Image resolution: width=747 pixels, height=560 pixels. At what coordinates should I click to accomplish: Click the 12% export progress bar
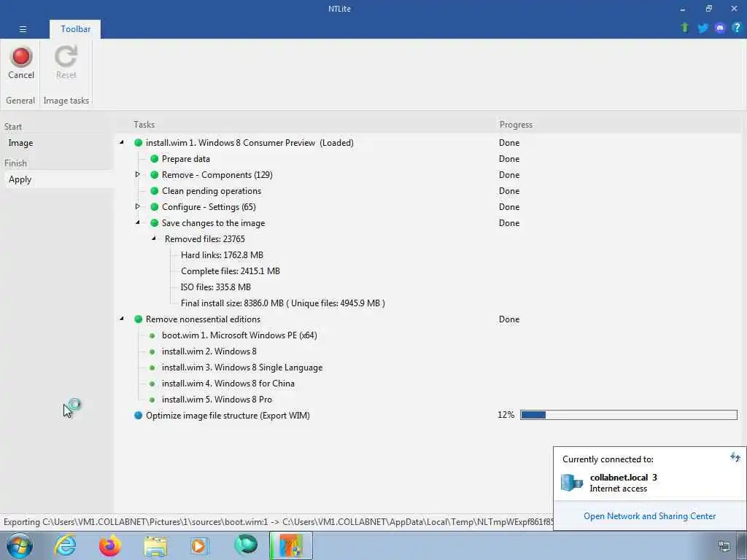[x=629, y=415]
